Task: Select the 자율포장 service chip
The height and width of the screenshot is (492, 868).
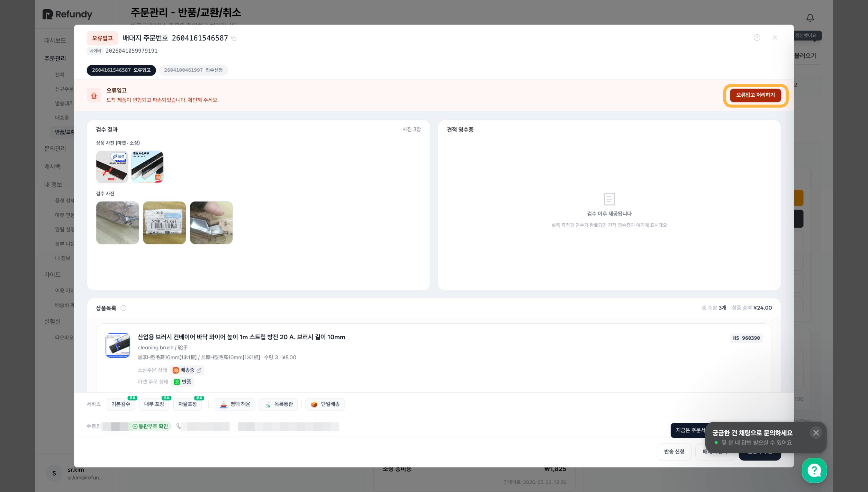Action: click(188, 404)
